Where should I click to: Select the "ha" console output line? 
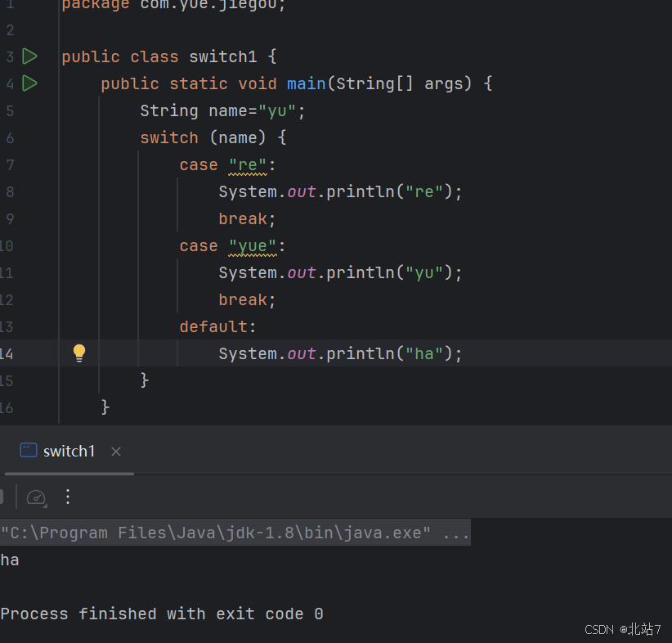coord(10,560)
